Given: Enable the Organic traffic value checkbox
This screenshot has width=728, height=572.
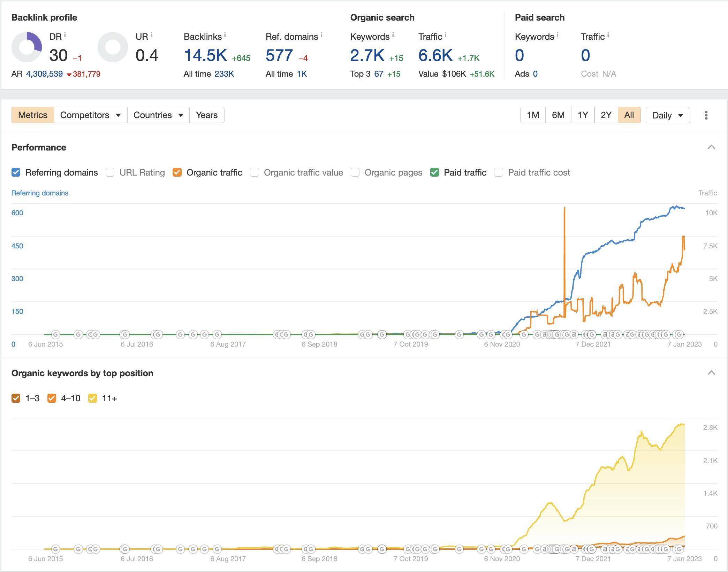Looking at the screenshot, I should point(255,172).
